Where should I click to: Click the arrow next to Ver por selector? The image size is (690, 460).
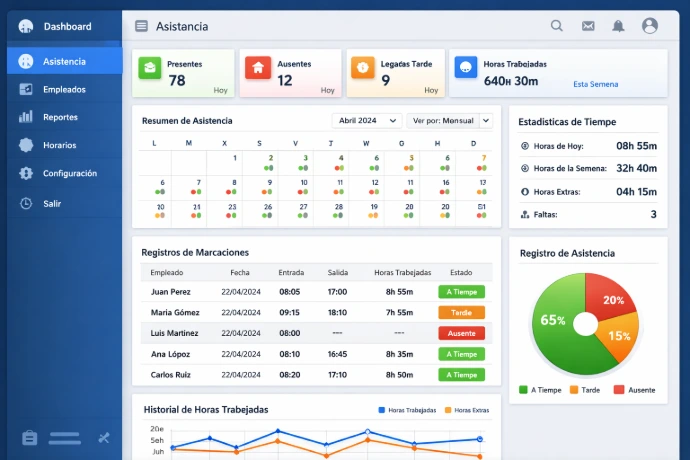(486, 121)
